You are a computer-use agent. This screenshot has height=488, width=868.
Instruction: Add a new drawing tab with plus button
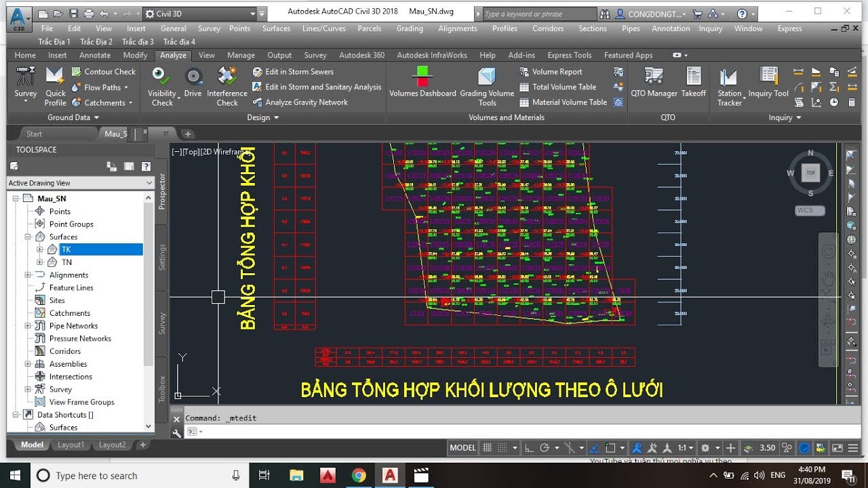pos(188,134)
